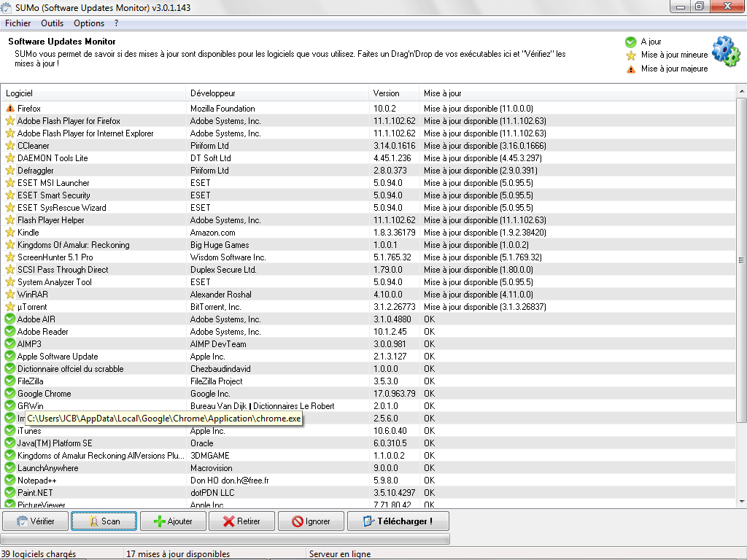
Task: Click the Ignorer button
Action: (311, 521)
